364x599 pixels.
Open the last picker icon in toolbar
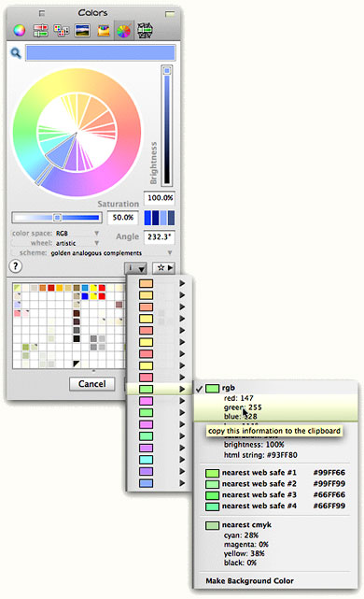point(145,31)
